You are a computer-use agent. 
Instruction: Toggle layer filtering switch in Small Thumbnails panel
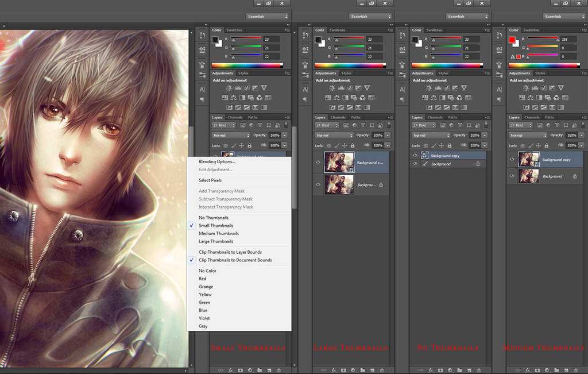click(286, 125)
